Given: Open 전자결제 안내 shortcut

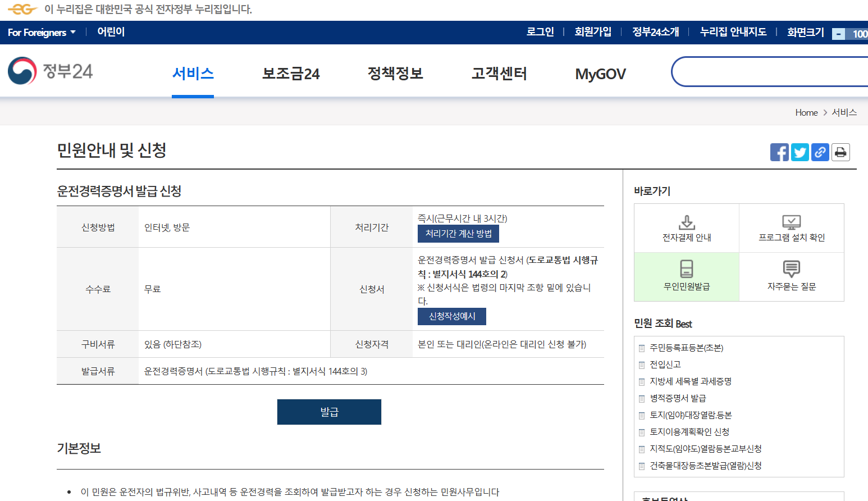Looking at the screenshot, I should [x=687, y=228].
